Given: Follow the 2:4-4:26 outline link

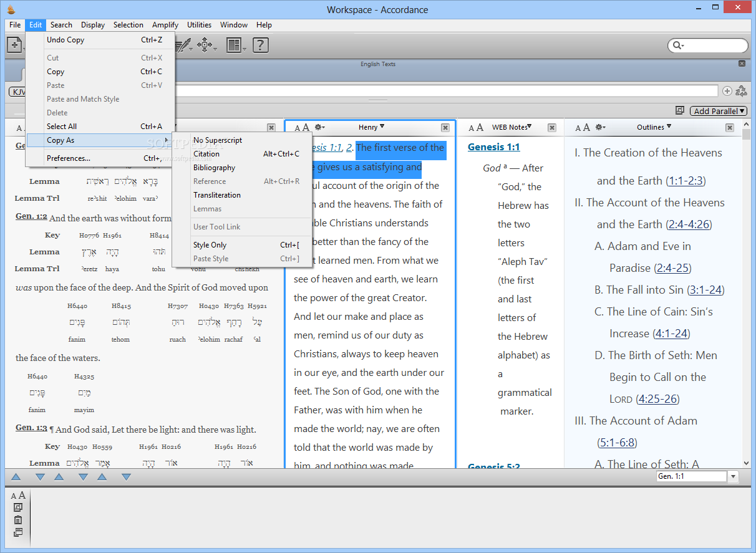Looking at the screenshot, I should click(688, 224).
